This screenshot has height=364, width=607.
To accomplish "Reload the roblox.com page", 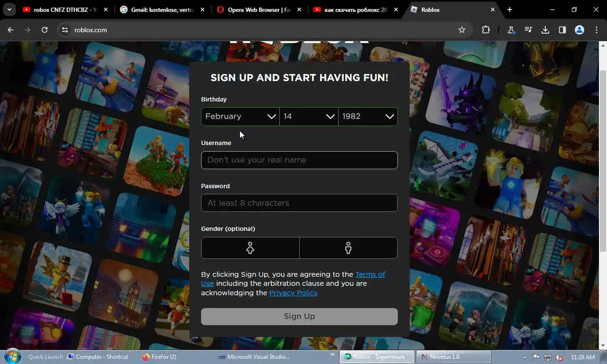I will pyautogui.click(x=45, y=30).
